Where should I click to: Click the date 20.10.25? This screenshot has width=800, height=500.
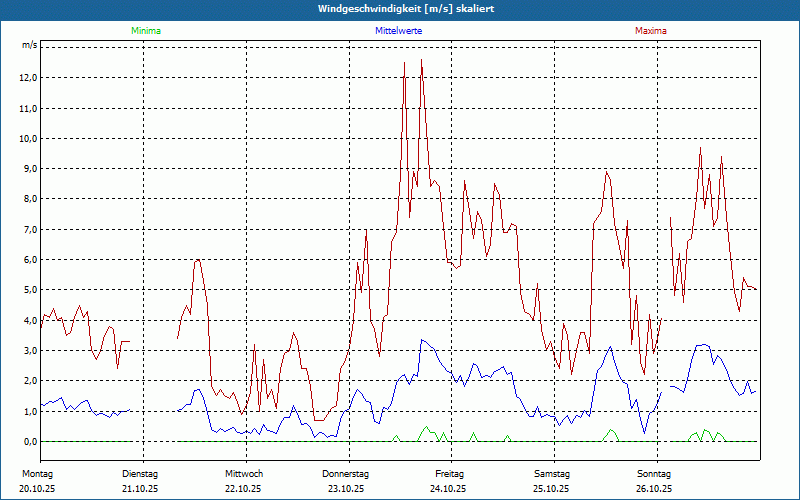37,489
